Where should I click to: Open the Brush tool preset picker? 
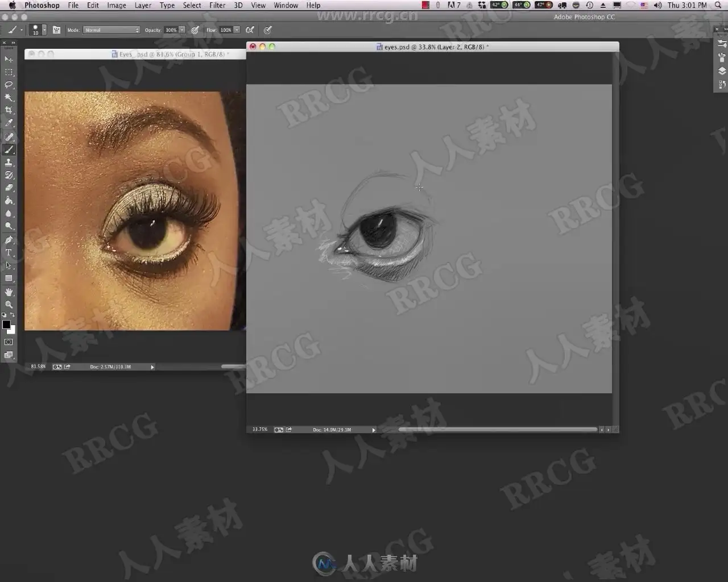tap(15, 30)
